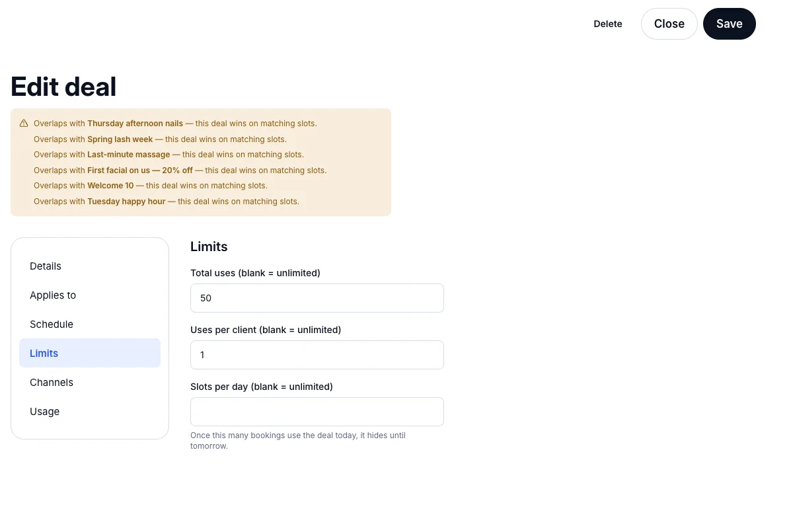Click the Edit deal page heading
The width and height of the screenshot is (793, 532).
pyautogui.click(x=63, y=87)
